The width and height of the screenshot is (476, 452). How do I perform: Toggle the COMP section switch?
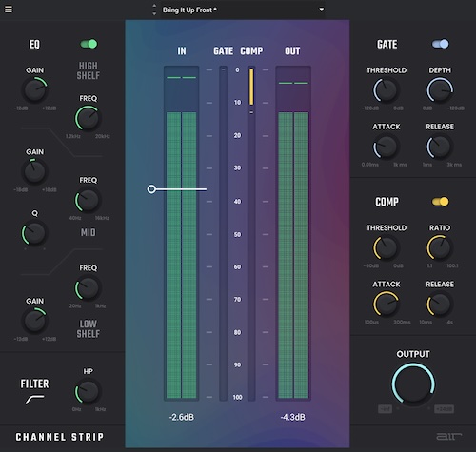click(441, 202)
